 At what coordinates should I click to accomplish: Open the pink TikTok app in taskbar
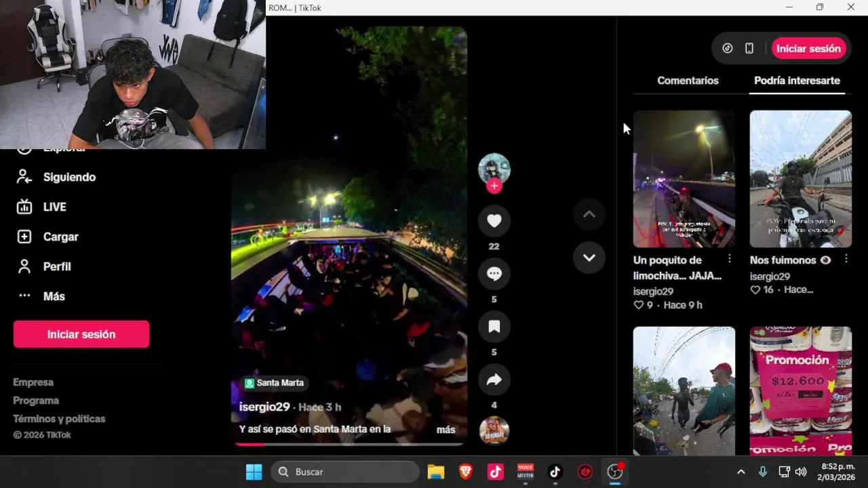(496, 472)
